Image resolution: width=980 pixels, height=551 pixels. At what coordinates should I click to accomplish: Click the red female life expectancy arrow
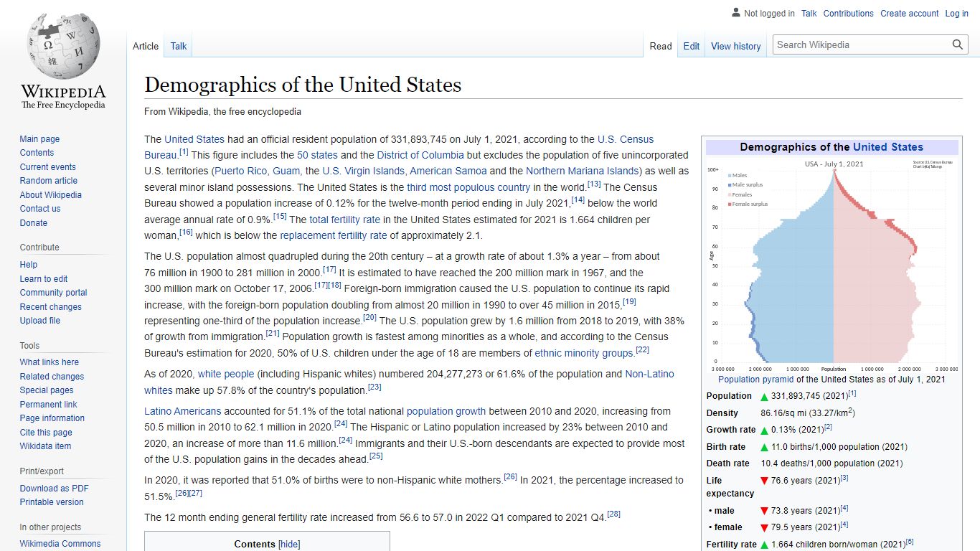click(765, 527)
